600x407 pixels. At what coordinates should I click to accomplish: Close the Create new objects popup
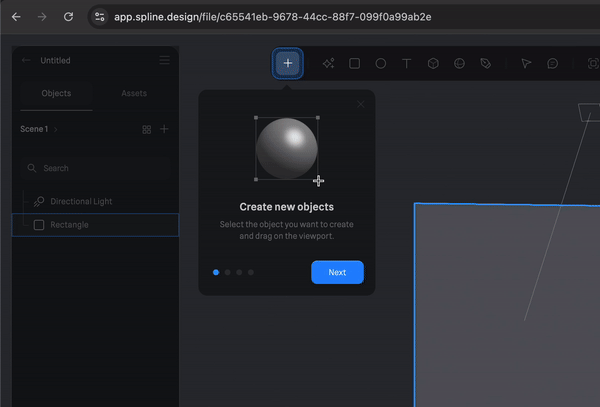(x=361, y=104)
